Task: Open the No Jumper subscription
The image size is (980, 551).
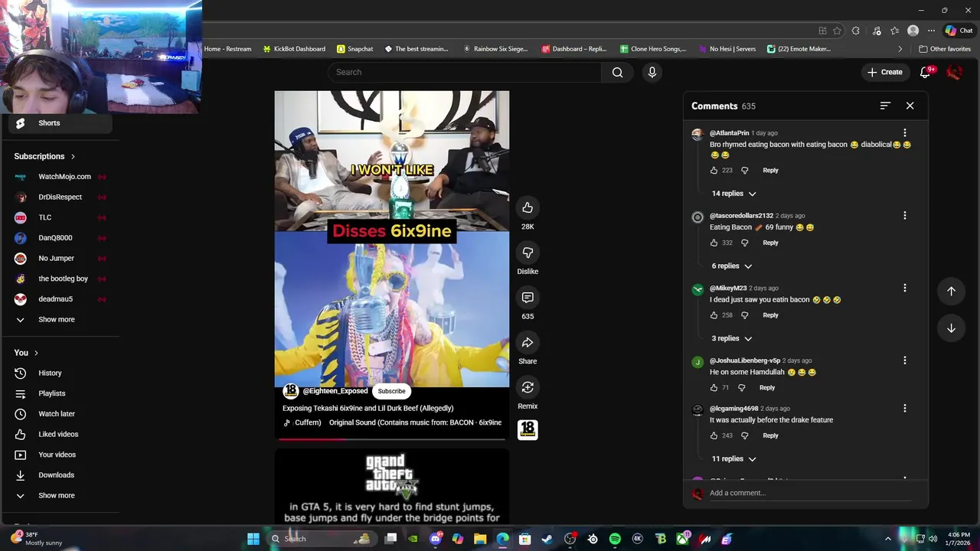Action: pyautogui.click(x=60, y=258)
